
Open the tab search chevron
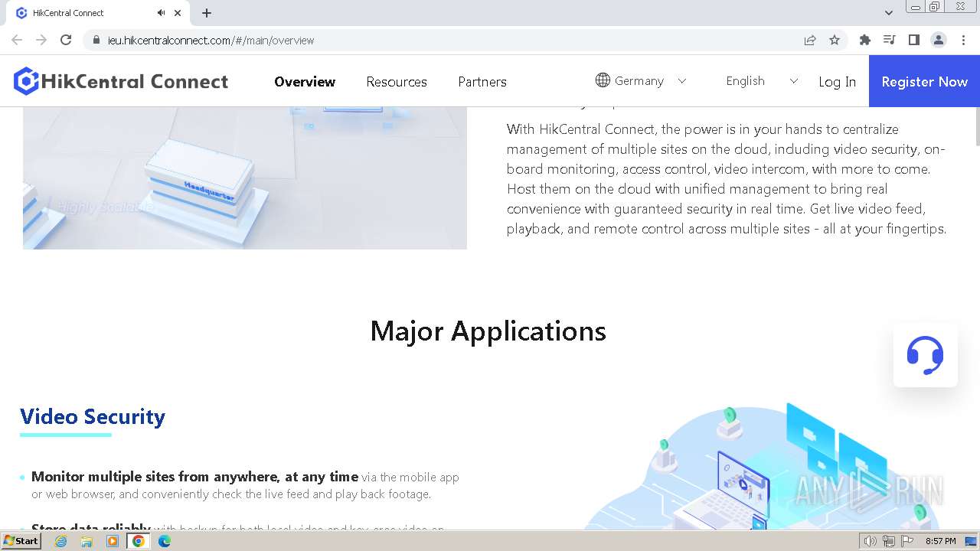(888, 12)
